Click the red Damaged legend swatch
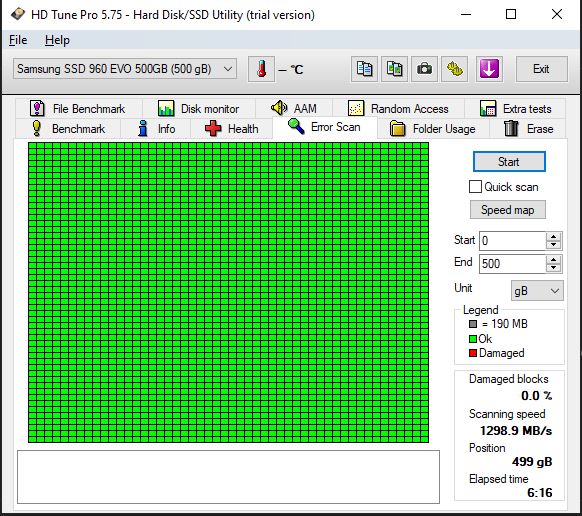582x516 pixels. 473,353
